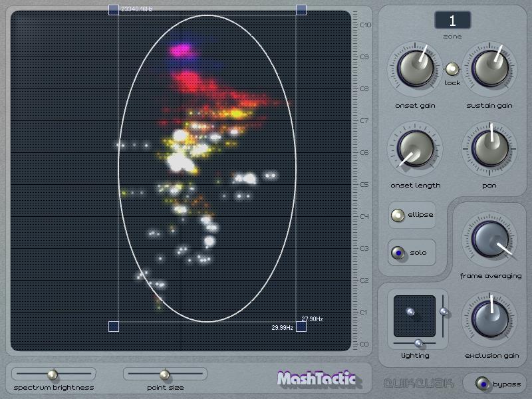Click the zone number display
532x399 pixels.
click(x=453, y=21)
